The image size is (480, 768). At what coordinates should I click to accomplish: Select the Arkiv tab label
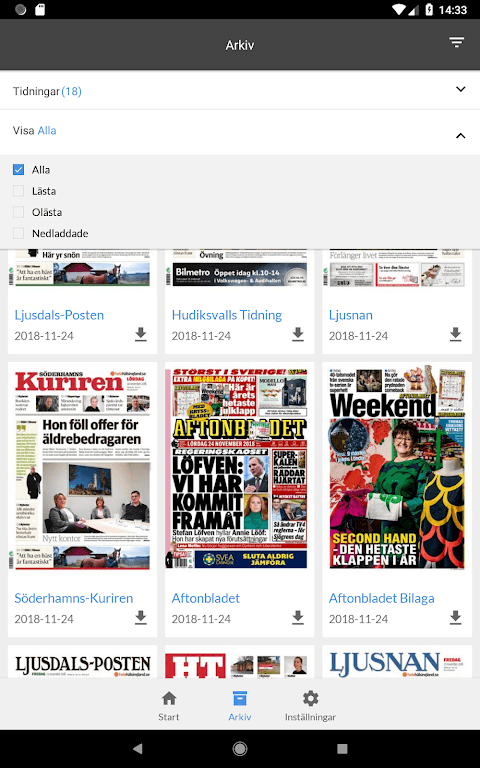[x=240, y=717]
